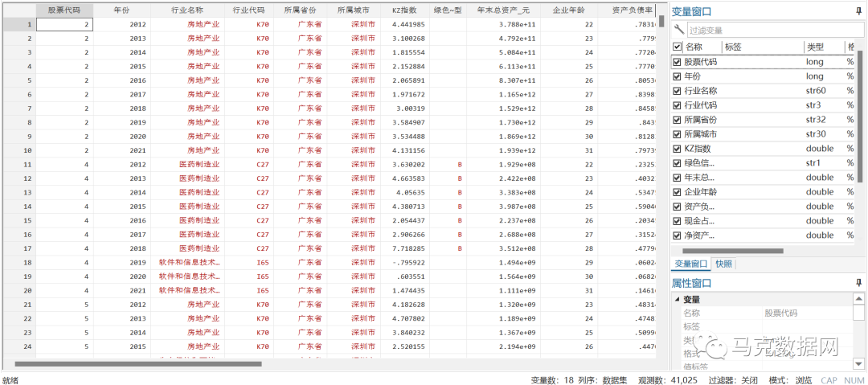868x385 pixels.
Task: Click the I65 industry code in row 19
Action: point(263,276)
